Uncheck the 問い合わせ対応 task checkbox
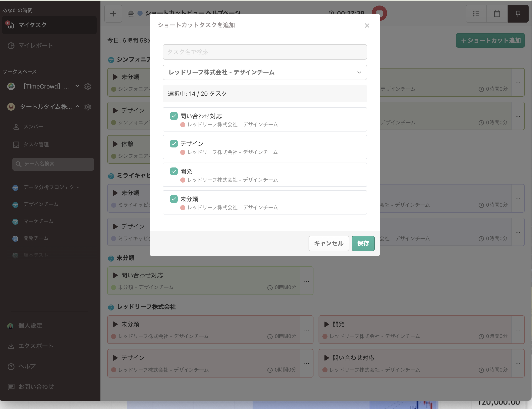The image size is (532, 409). [174, 116]
